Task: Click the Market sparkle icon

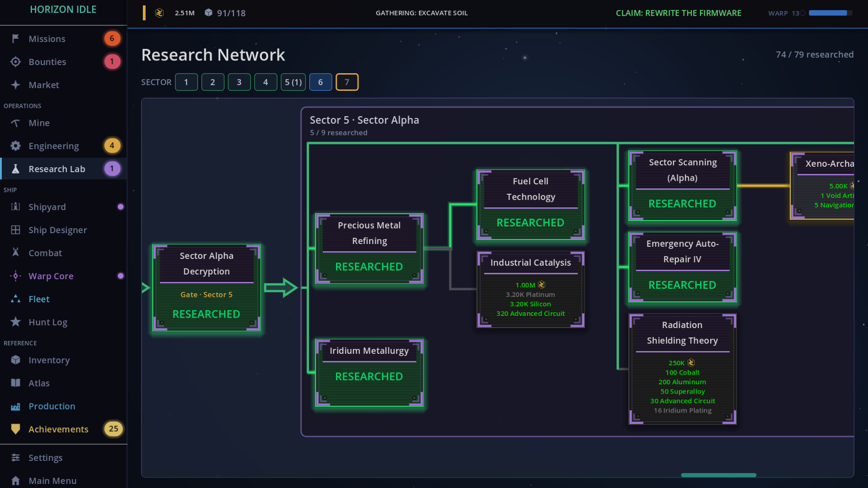Action: coord(15,84)
